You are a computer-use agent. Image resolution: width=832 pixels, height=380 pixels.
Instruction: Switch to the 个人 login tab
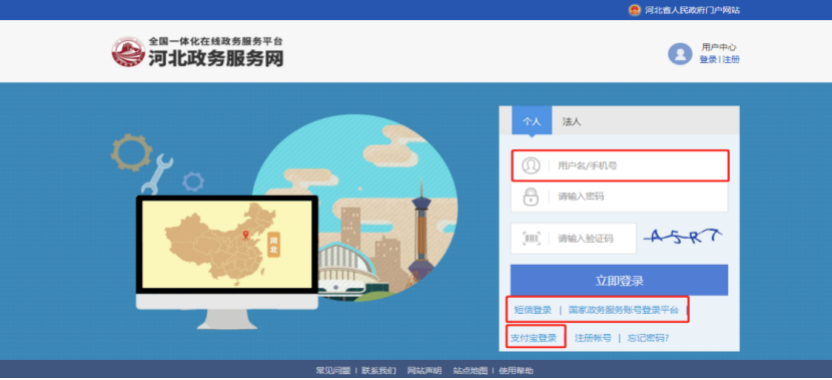tap(532, 121)
